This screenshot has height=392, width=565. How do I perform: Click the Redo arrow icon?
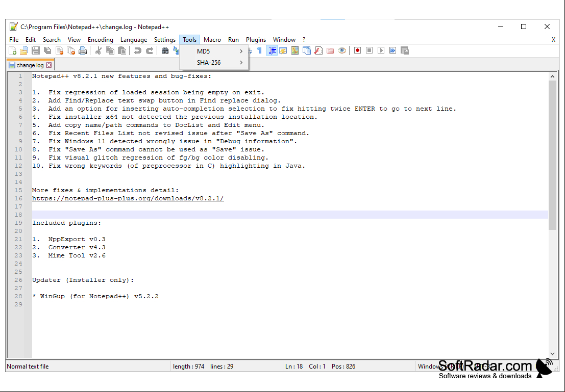[149, 51]
